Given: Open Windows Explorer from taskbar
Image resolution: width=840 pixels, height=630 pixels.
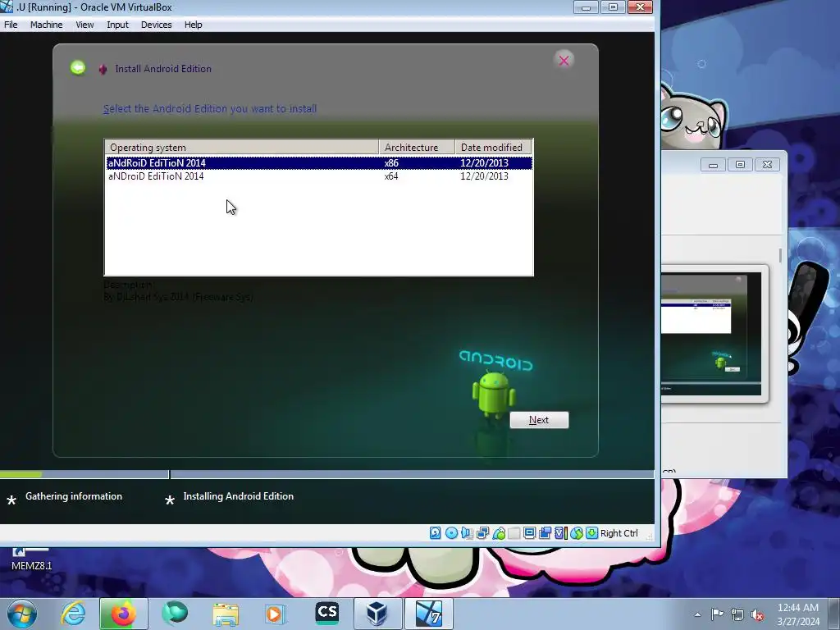Looking at the screenshot, I should [226, 614].
